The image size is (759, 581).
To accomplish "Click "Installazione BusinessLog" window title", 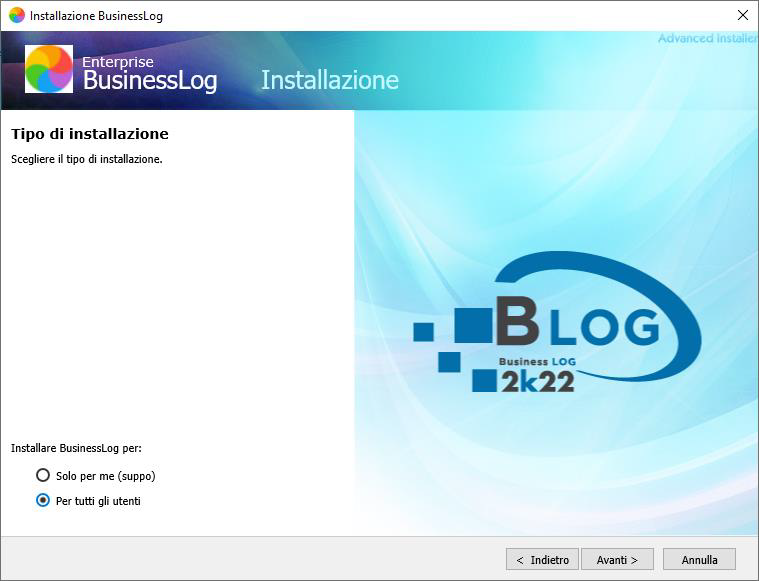I will pyautogui.click(x=96, y=16).
